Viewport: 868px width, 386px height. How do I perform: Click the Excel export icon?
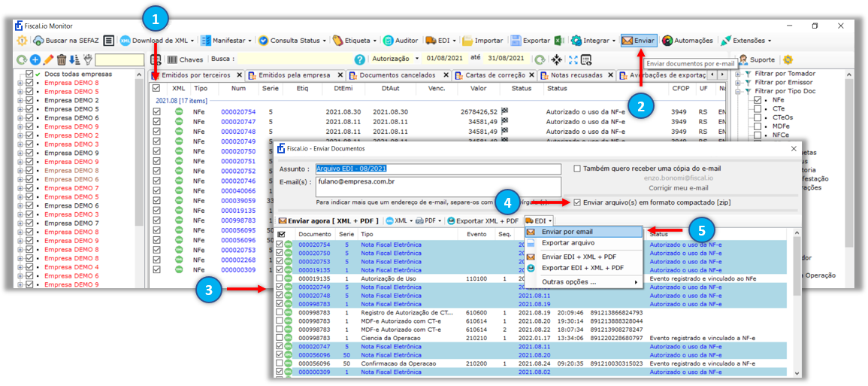[559, 41]
